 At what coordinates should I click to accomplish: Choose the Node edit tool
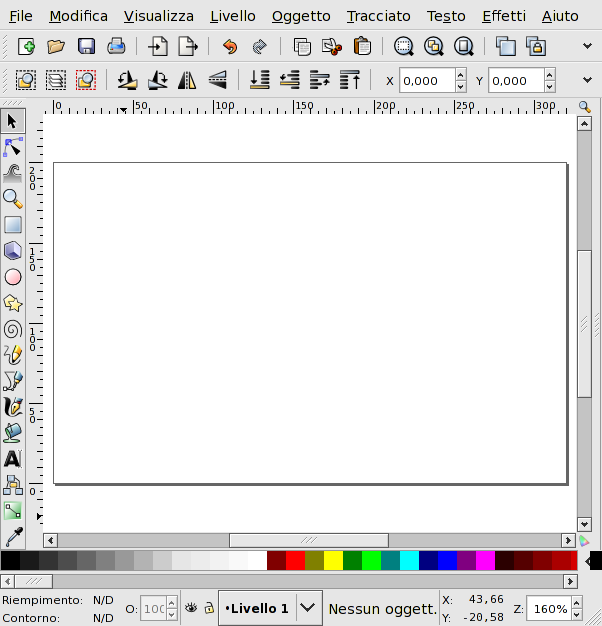[13, 147]
